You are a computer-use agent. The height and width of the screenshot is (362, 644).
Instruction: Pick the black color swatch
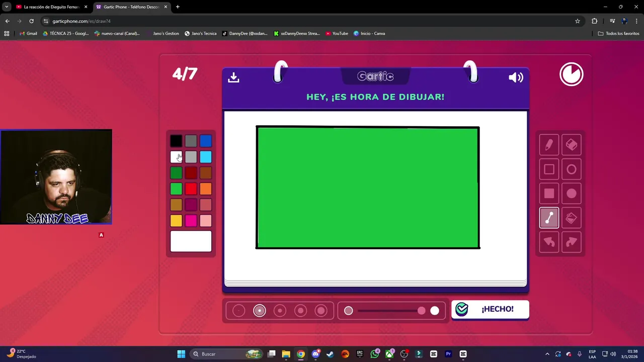[176, 141]
